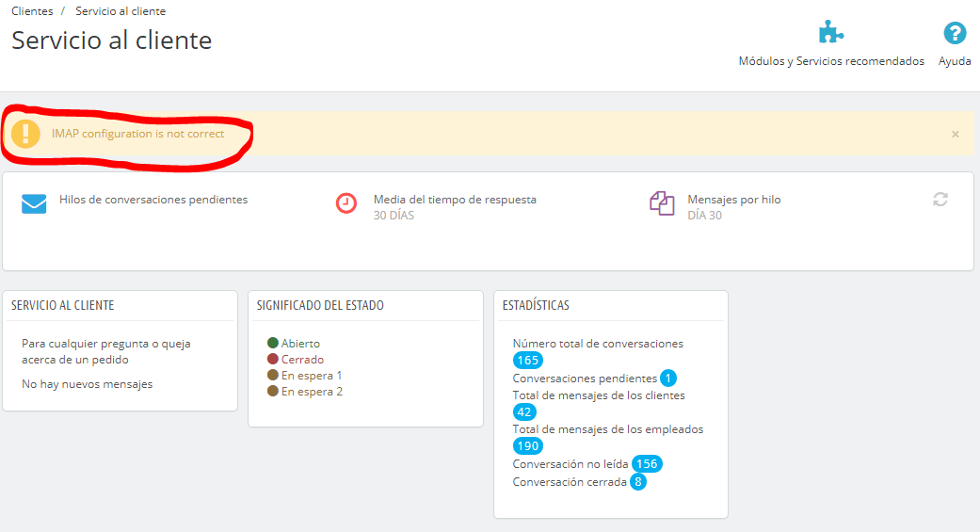Click Conversación cerrada text

coord(570,482)
